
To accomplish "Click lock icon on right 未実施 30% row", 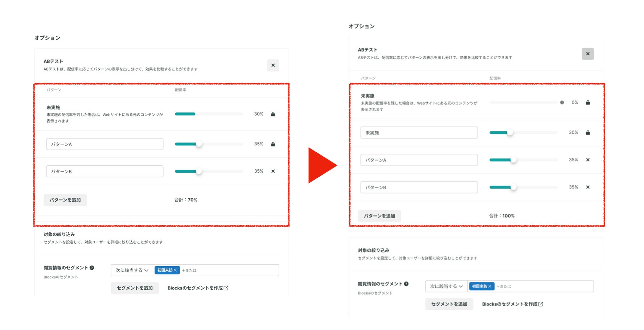I will point(588,133).
